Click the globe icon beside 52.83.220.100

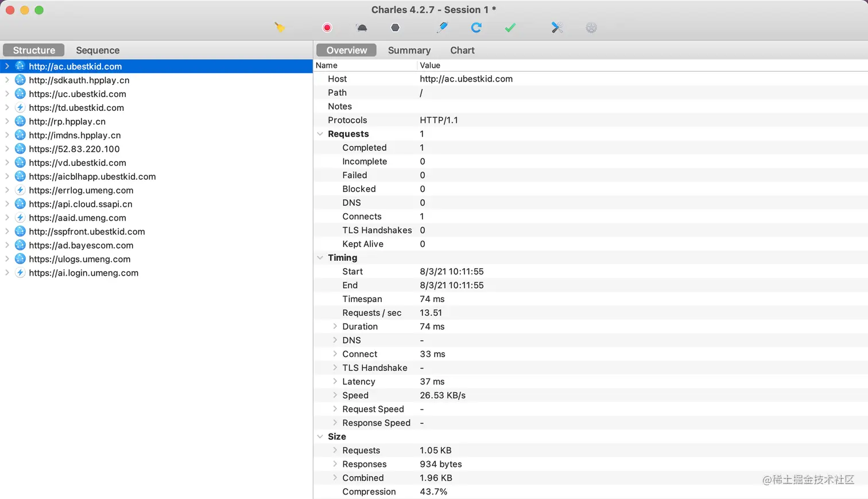click(x=20, y=149)
